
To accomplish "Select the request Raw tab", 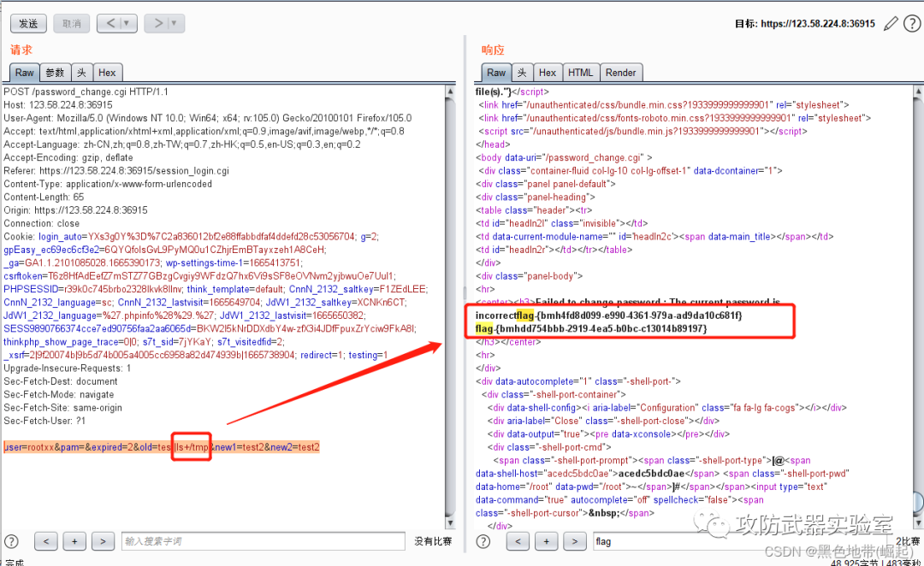I will [24, 73].
